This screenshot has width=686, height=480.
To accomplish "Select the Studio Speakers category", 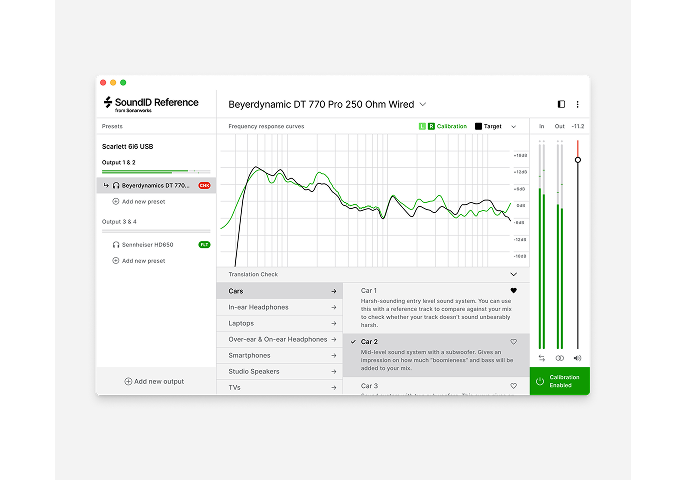I will [280, 371].
